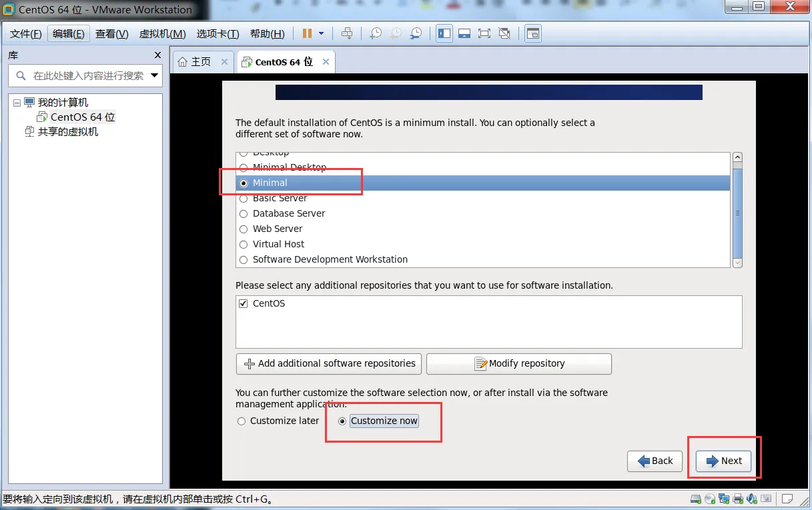Pause the virtual machine from the toolbar
This screenshot has width=812, height=510.
[x=307, y=33]
